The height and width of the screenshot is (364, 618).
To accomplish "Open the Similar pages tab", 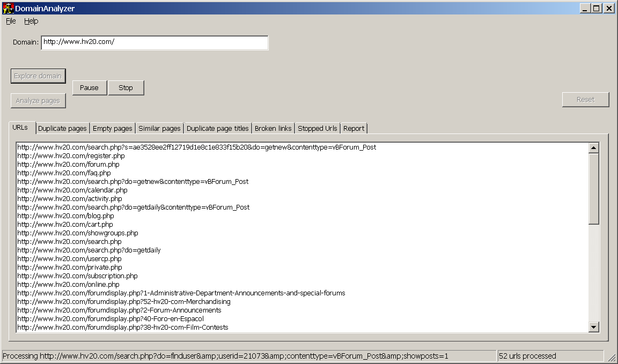I will pyautogui.click(x=159, y=129).
